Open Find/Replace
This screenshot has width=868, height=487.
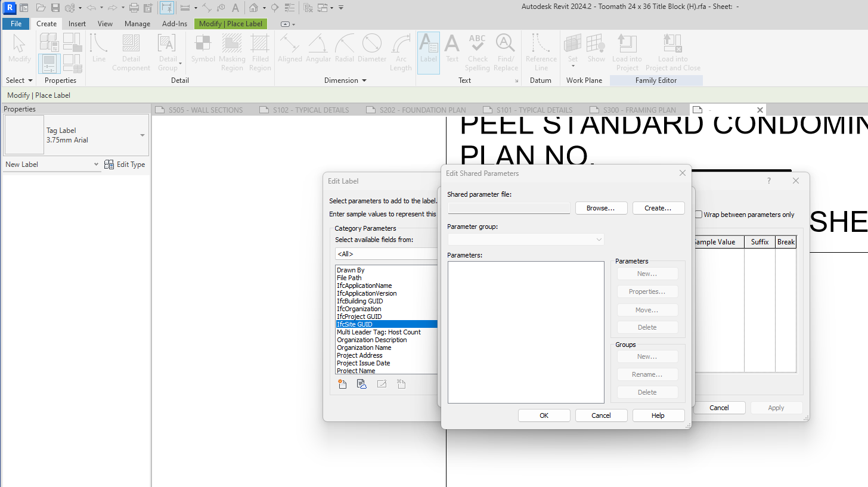(x=506, y=52)
